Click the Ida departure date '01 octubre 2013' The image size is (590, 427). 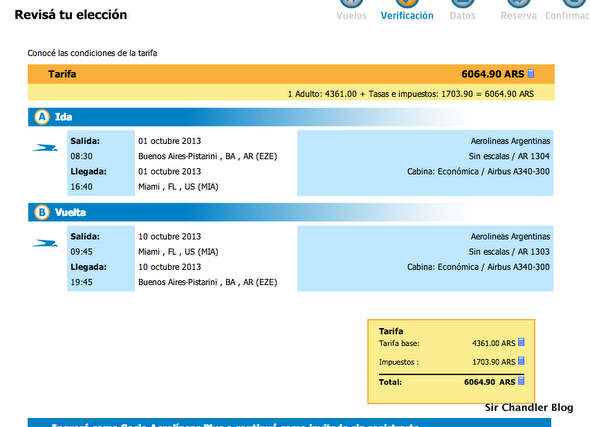point(169,141)
